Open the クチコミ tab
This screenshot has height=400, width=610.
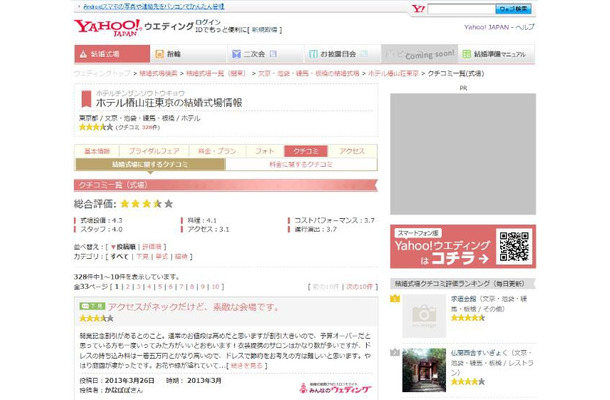pyautogui.click(x=306, y=151)
